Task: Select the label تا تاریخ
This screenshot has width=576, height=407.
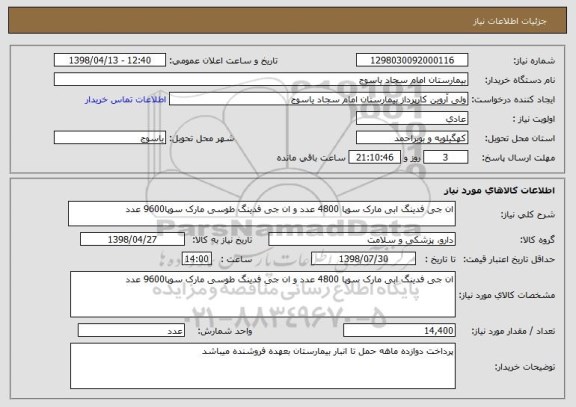Action: (x=440, y=259)
